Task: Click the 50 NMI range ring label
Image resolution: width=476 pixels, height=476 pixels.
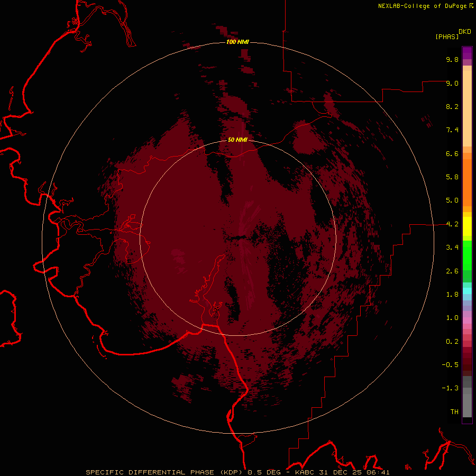Action: (237, 140)
